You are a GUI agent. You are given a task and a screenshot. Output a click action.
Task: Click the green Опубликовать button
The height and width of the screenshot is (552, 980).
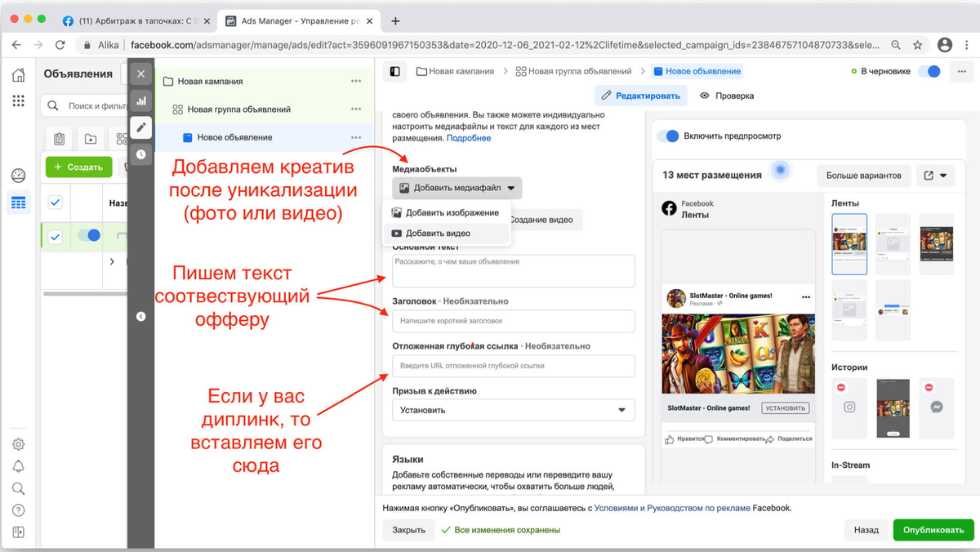click(933, 530)
